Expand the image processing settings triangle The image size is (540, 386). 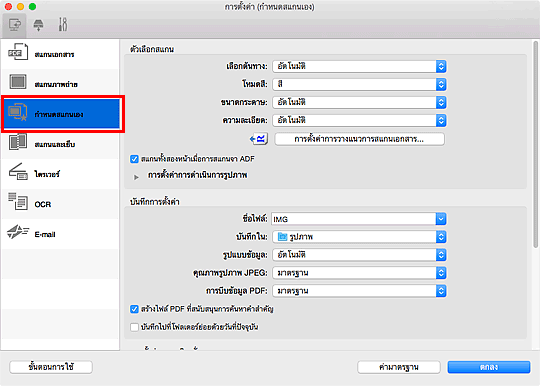click(x=136, y=177)
